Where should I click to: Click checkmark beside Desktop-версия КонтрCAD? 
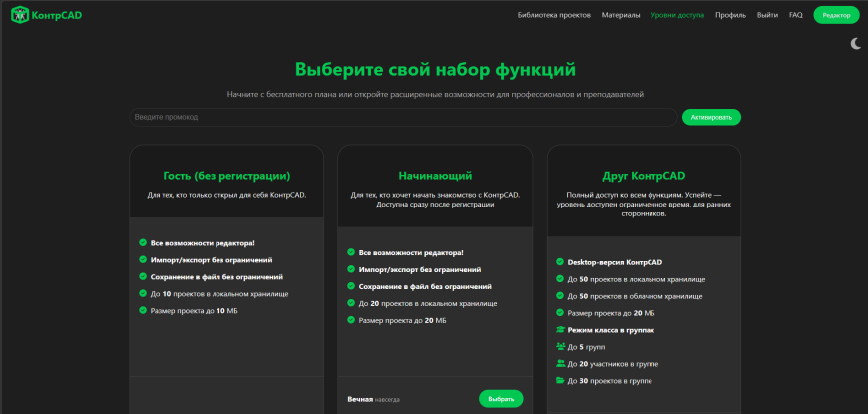(x=560, y=262)
